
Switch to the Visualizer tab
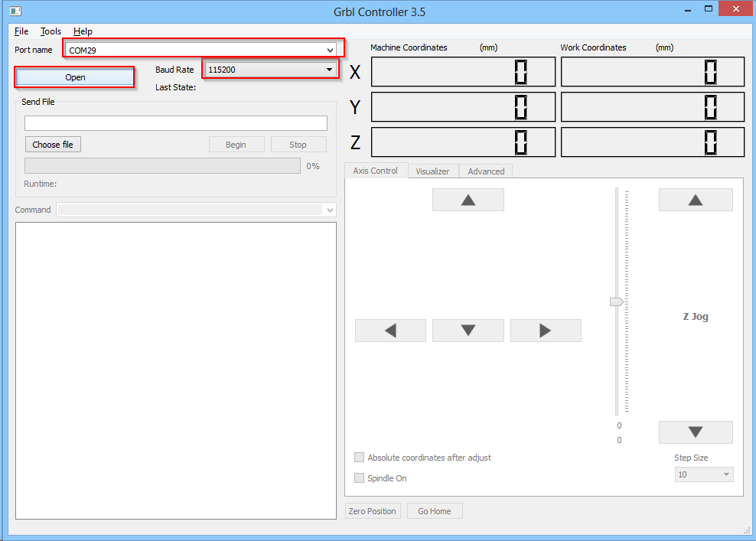(433, 171)
